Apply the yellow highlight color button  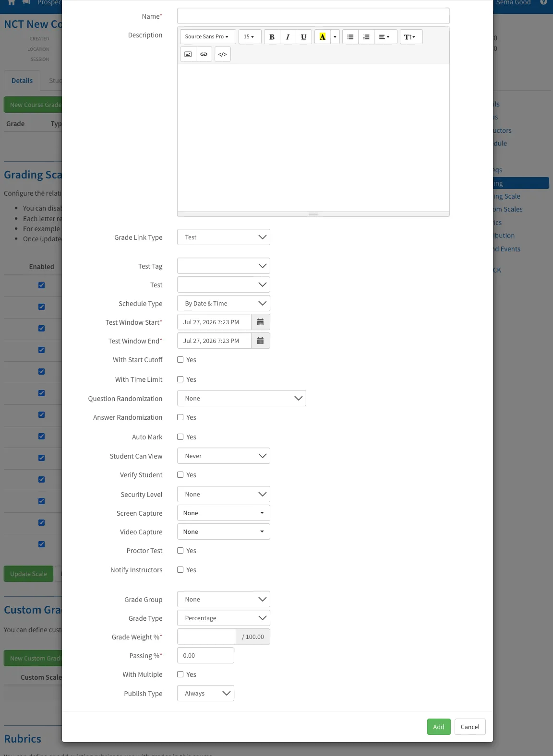[x=323, y=37]
